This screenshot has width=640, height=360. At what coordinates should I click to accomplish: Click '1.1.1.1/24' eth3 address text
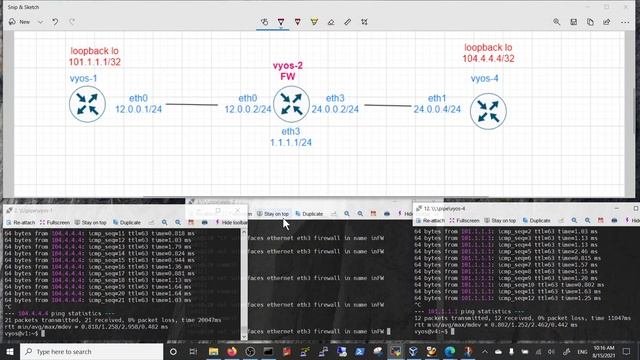291,142
